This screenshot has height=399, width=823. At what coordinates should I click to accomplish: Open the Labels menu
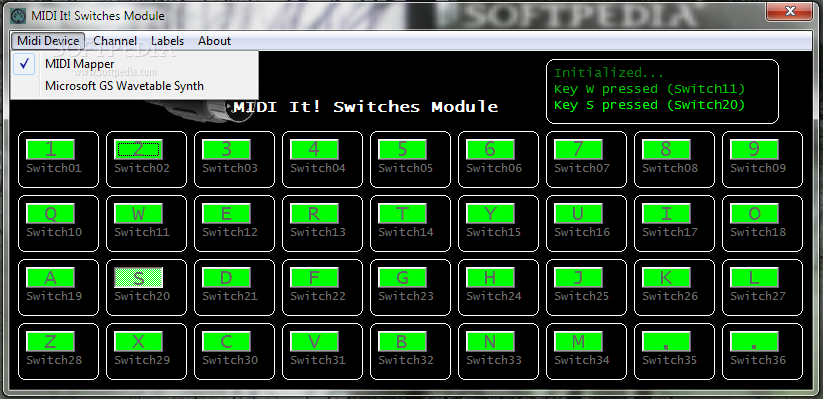(167, 41)
